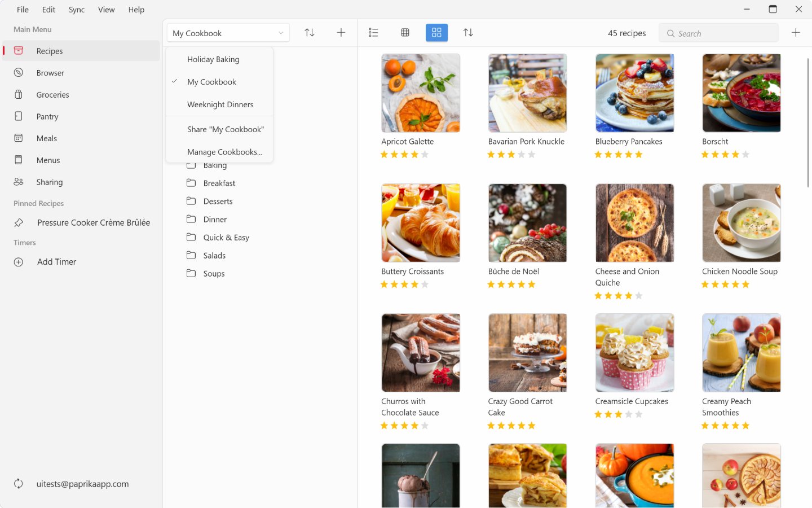Open the Chicken Noodle Soup thumbnail
Screen dimensions: 812x508
click(x=742, y=223)
